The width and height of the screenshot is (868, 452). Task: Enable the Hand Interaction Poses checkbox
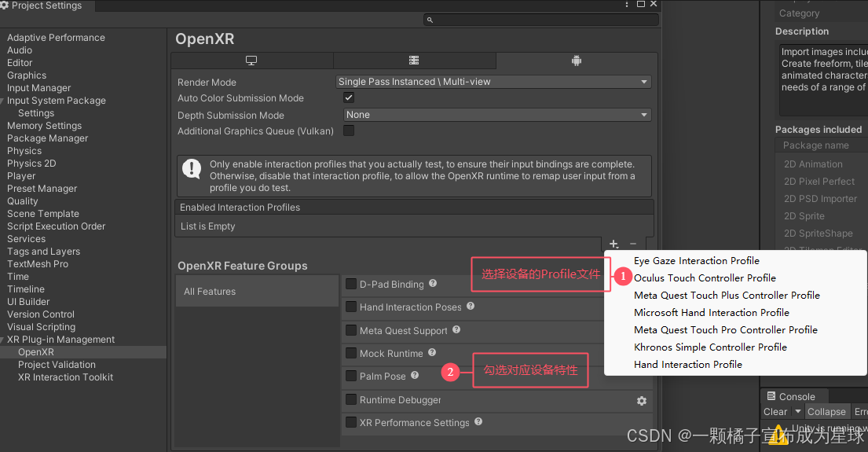tap(351, 307)
